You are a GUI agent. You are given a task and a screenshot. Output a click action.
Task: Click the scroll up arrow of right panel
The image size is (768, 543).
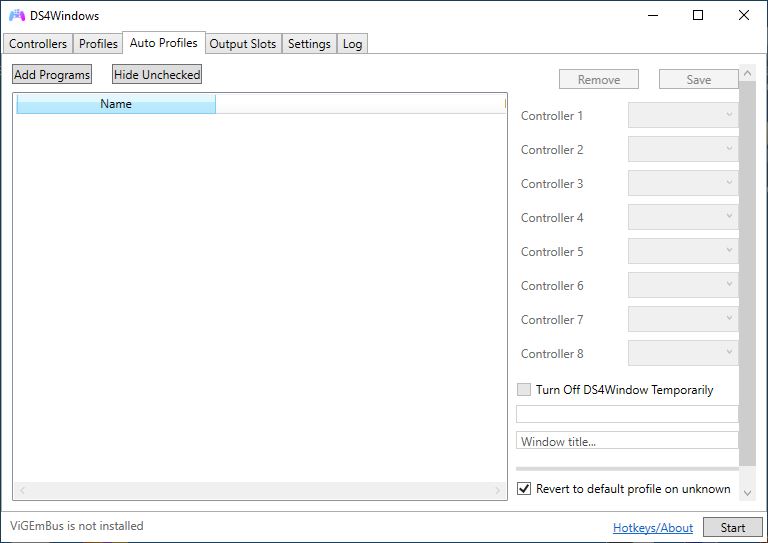(x=747, y=73)
